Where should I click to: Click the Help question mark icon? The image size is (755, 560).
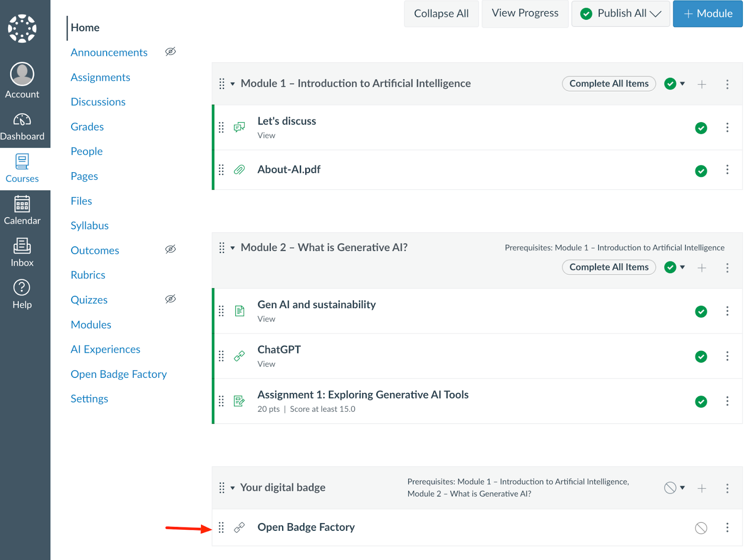tap(22, 287)
